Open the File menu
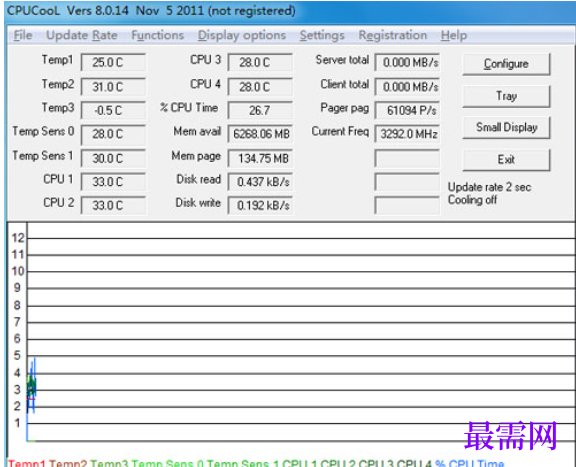 tap(23, 35)
